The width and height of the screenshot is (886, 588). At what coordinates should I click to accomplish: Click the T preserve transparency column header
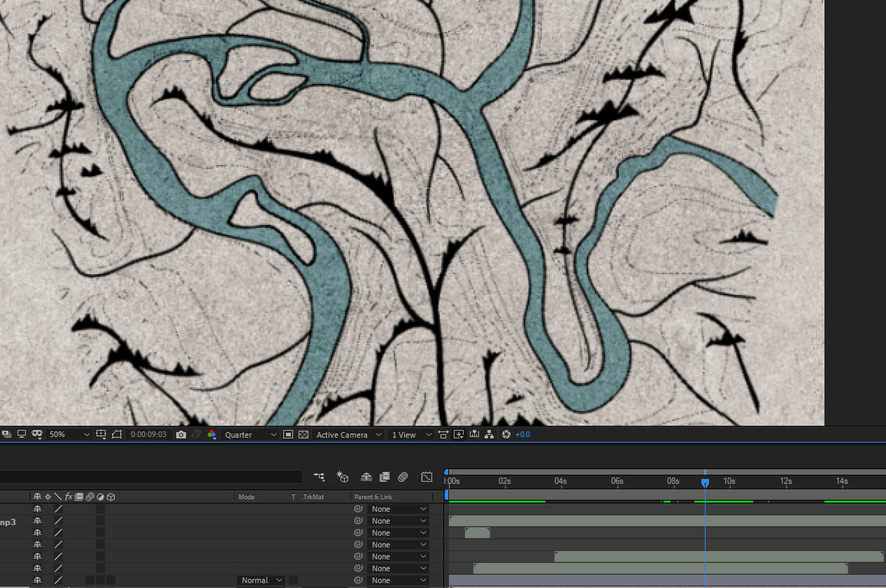pyautogui.click(x=293, y=497)
